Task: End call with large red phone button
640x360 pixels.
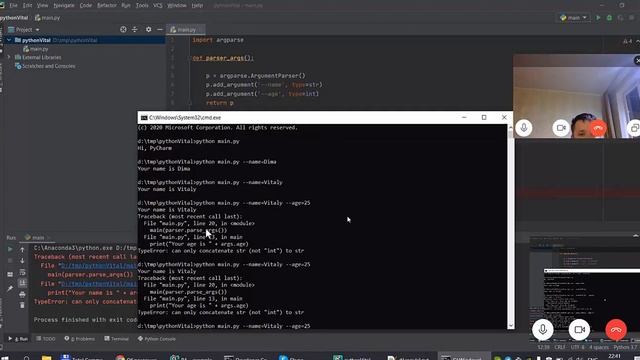Action: click(x=616, y=329)
